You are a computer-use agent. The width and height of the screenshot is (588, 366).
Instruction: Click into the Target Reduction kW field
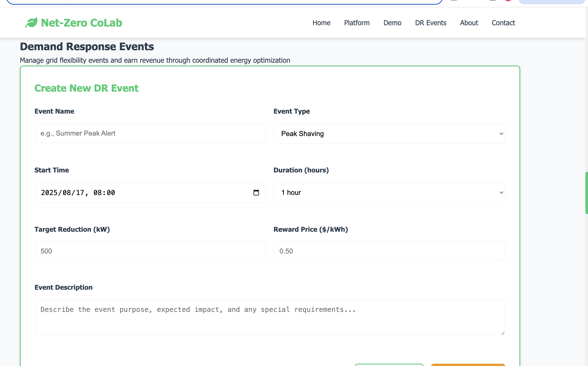tap(150, 251)
